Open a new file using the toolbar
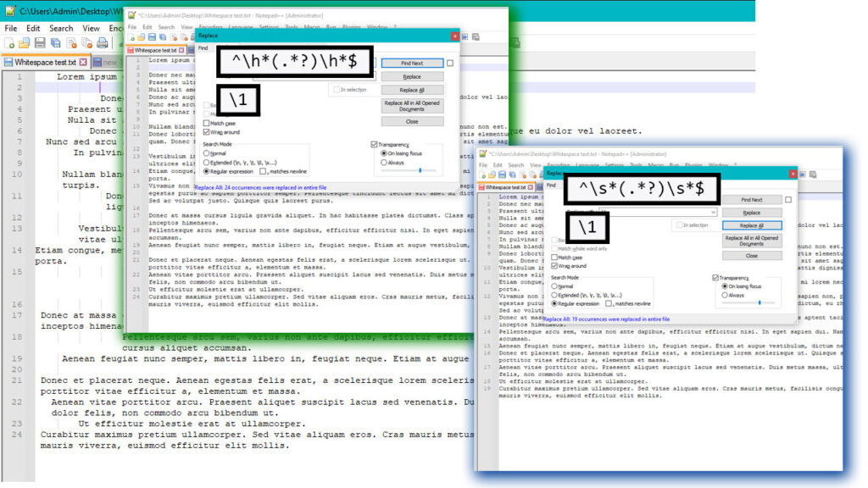The width and height of the screenshot is (868, 488). click(10, 42)
